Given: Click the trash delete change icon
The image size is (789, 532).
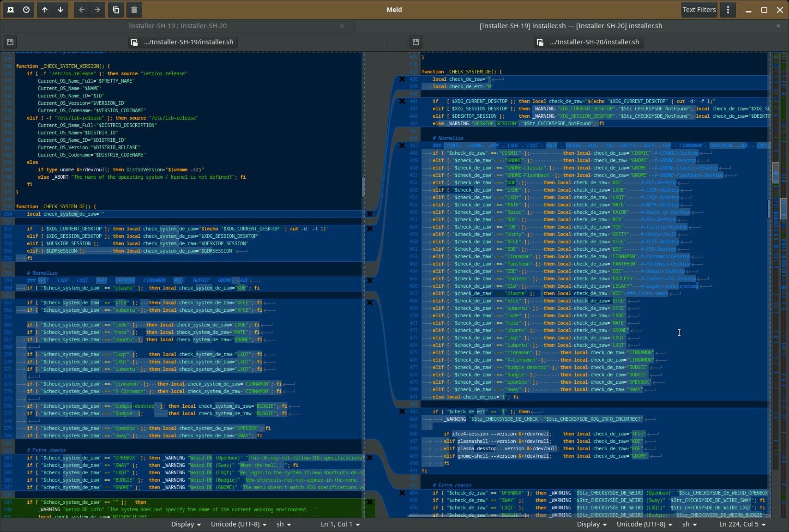Looking at the screenshot, I should [x=134, y=10].
